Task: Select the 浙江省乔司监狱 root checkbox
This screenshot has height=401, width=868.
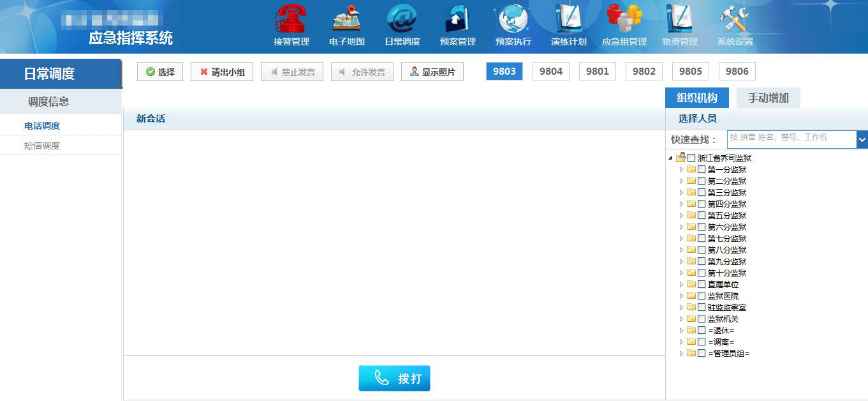Action: click(691, 158)
